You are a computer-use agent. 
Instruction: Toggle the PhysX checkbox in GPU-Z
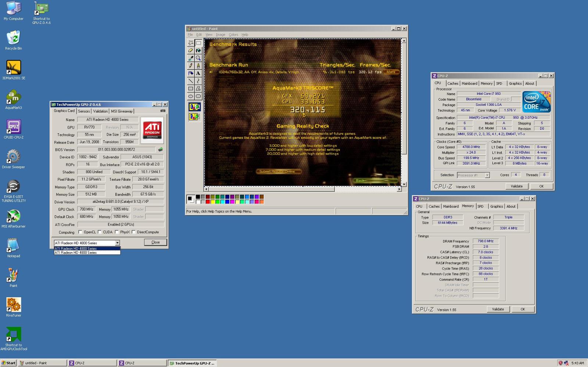coord(116,232)
